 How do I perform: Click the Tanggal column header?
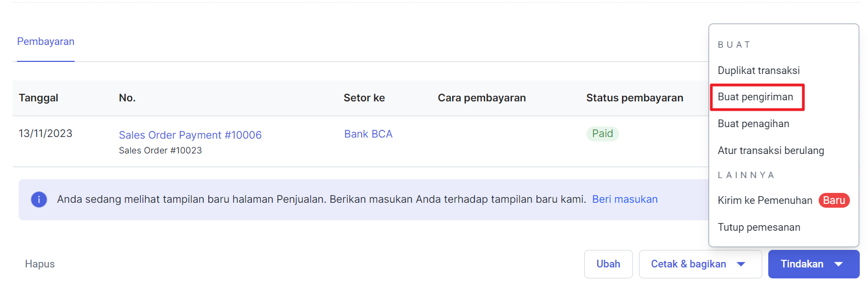[x=38, y=98]
